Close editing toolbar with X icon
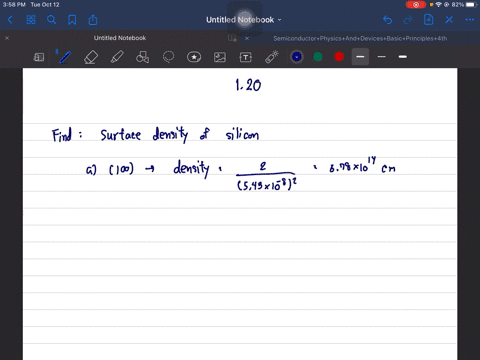Image resolution: width=480 pixels, height=360 pixels. click(x=449, y=20)
